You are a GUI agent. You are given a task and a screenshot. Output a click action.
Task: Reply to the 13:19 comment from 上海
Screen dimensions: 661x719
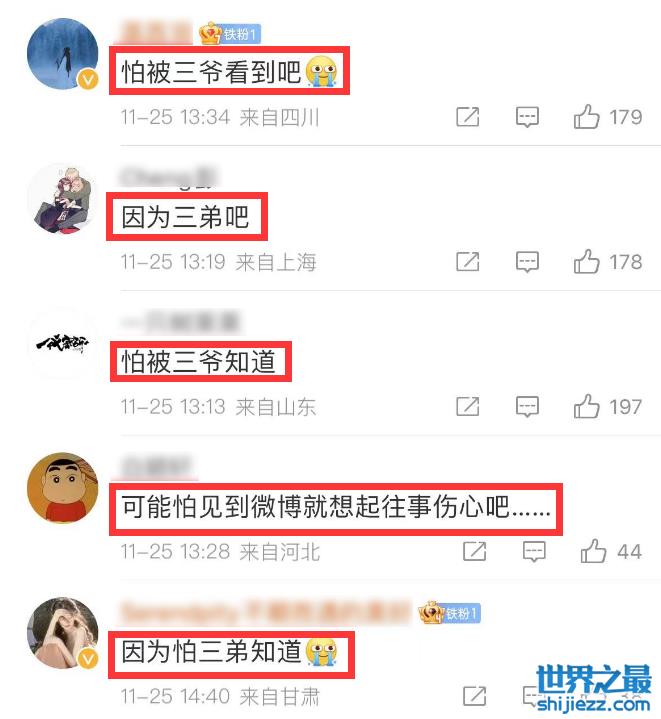[527, 262]
